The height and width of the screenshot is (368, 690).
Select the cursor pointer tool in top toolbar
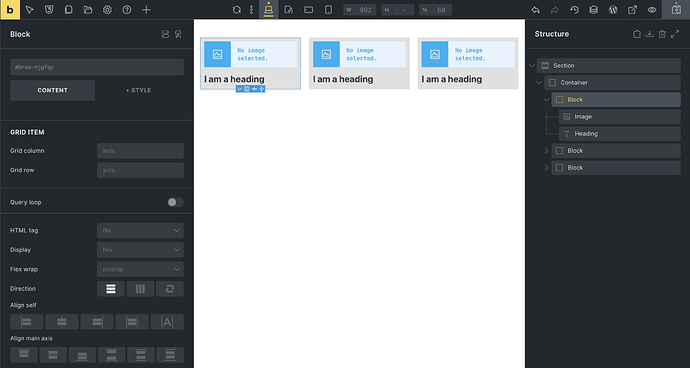pyautogui.click(x=29, y=10)
